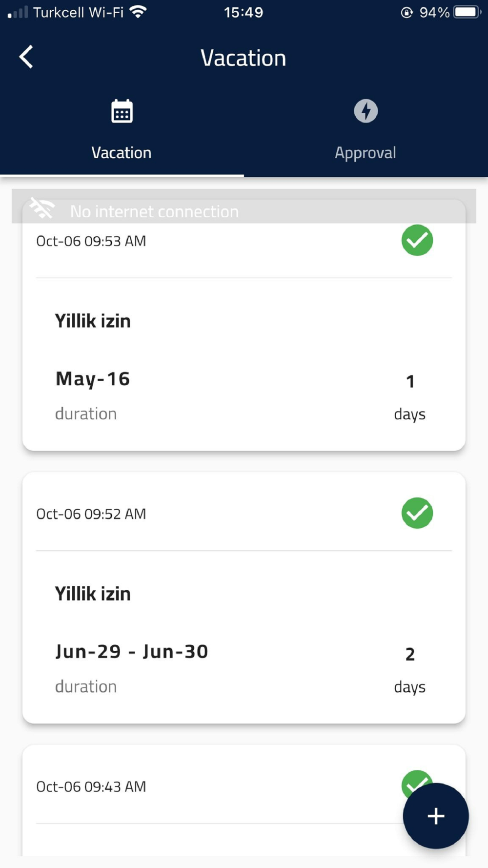The width and height of the screenshot is (488, 868).
Task: Tap the battery indicator in status bar
Action: coord(467,12)
